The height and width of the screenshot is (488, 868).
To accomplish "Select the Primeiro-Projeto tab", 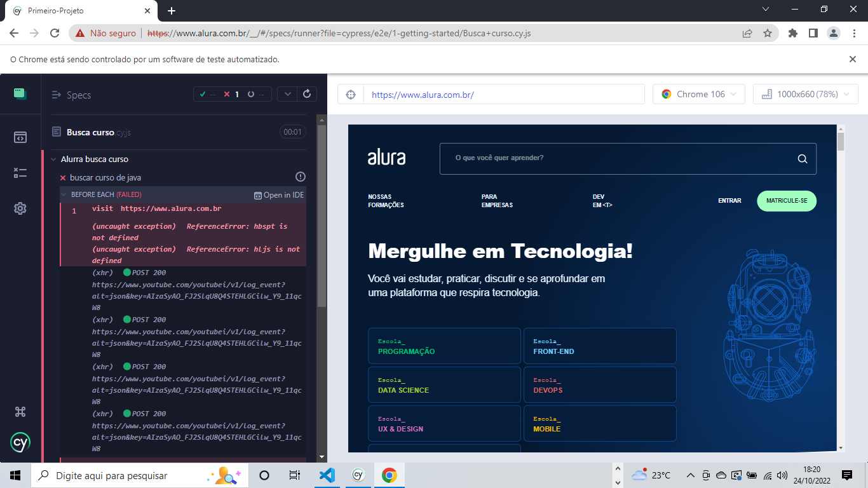I will pos(82,11).
